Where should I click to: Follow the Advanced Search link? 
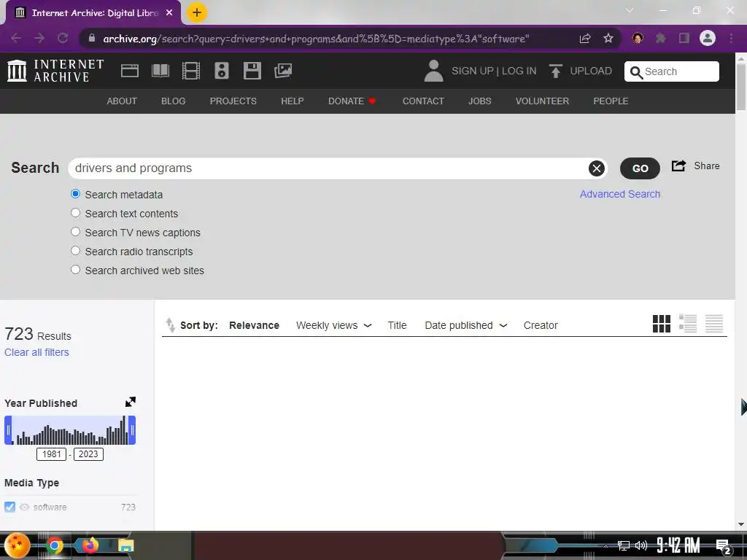[620, 194]
